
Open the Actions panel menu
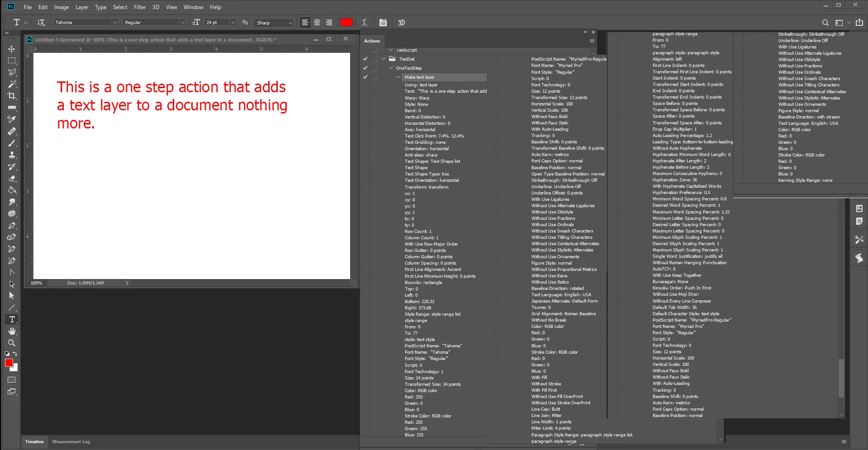[592, 41]
